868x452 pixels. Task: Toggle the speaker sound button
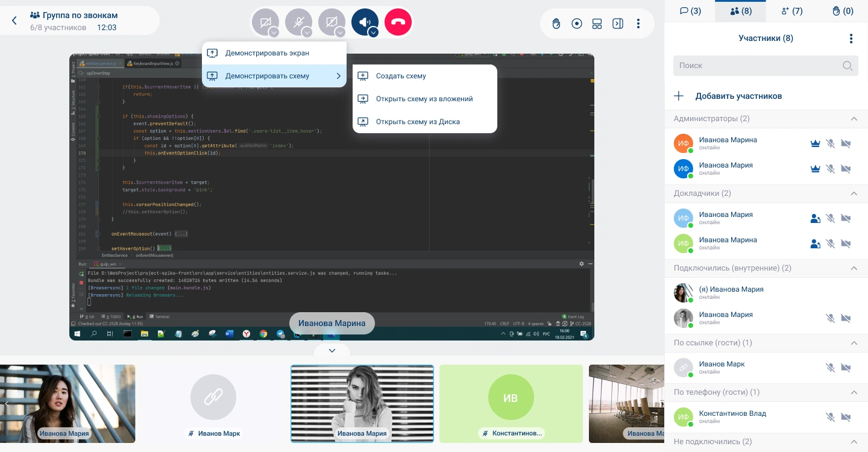point(363,22)
